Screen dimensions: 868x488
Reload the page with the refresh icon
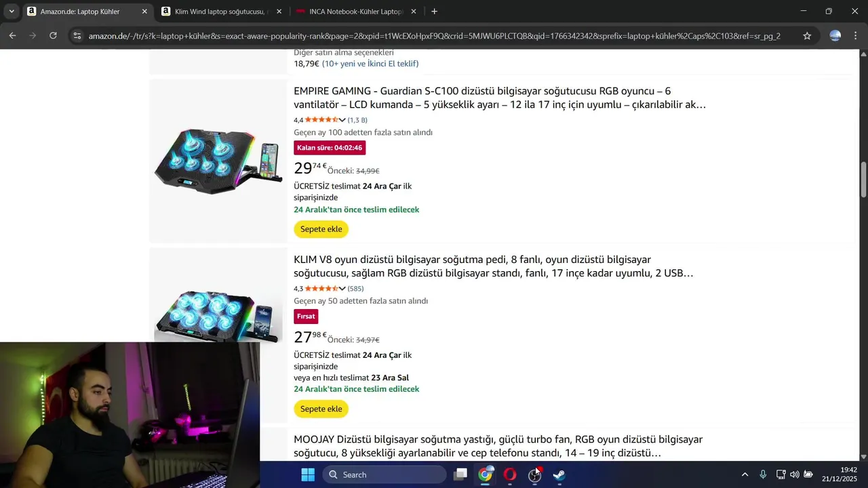53,36
